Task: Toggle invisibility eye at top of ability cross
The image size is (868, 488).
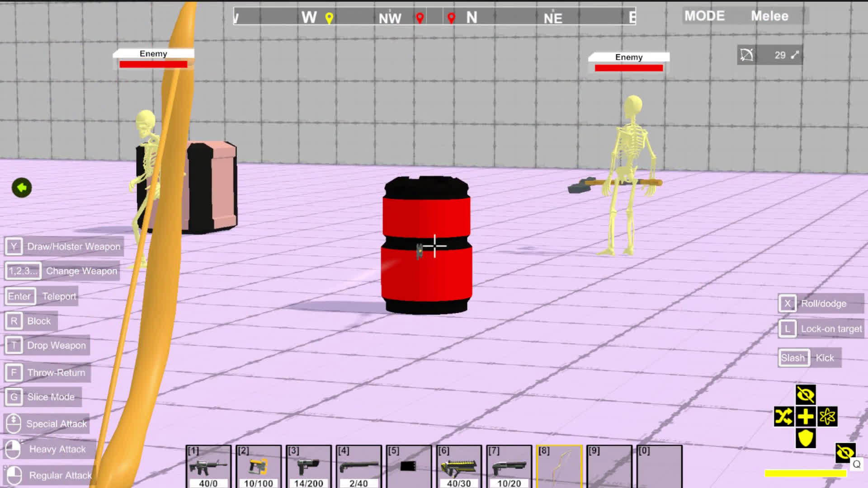Action: pyautogui.click(x=806, y=395)
